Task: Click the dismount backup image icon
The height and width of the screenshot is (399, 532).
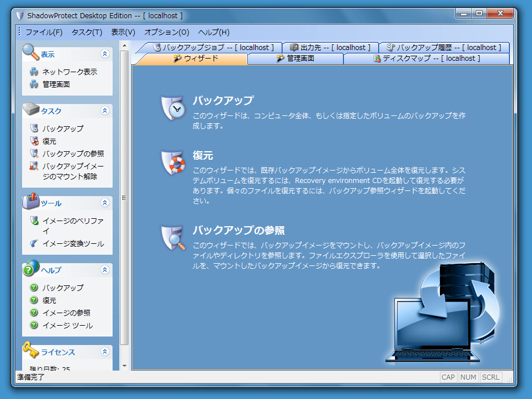Action: pos(34,166)
